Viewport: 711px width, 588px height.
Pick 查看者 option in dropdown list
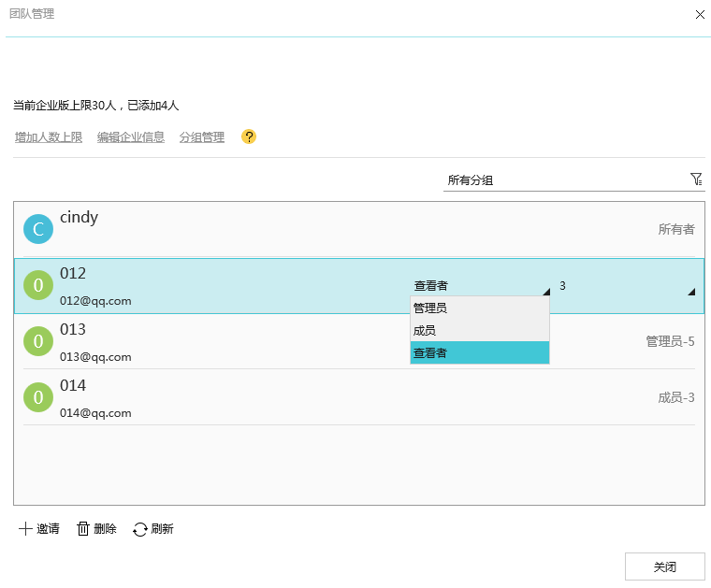coord(479,353)
